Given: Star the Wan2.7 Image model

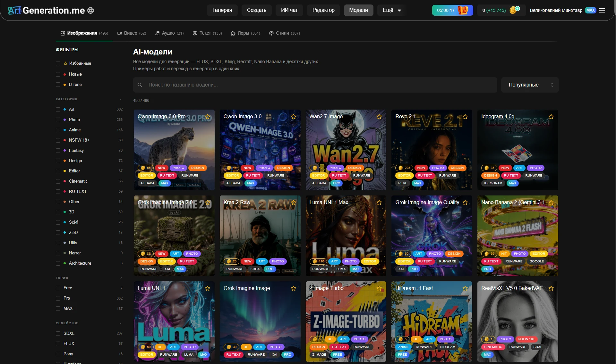Looking at the screenshot, I should [x=379, y=117].
